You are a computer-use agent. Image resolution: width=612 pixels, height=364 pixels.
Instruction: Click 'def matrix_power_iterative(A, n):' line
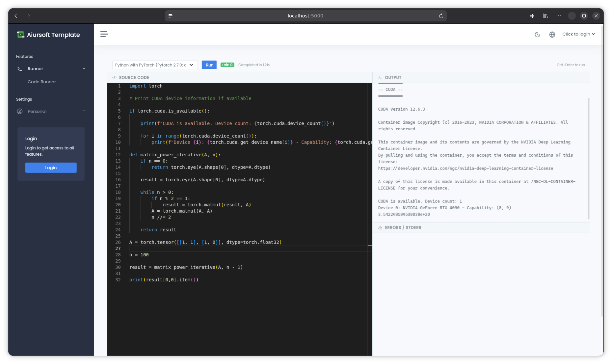click(x=175, y=155)
